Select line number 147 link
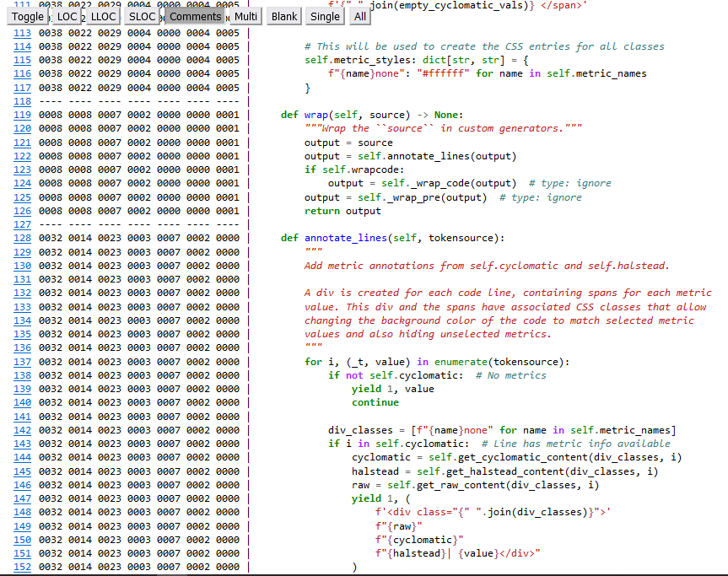Image resolution: width=728 pixels, height=576 pixels. pyautogui.click(x=22, y=498)
